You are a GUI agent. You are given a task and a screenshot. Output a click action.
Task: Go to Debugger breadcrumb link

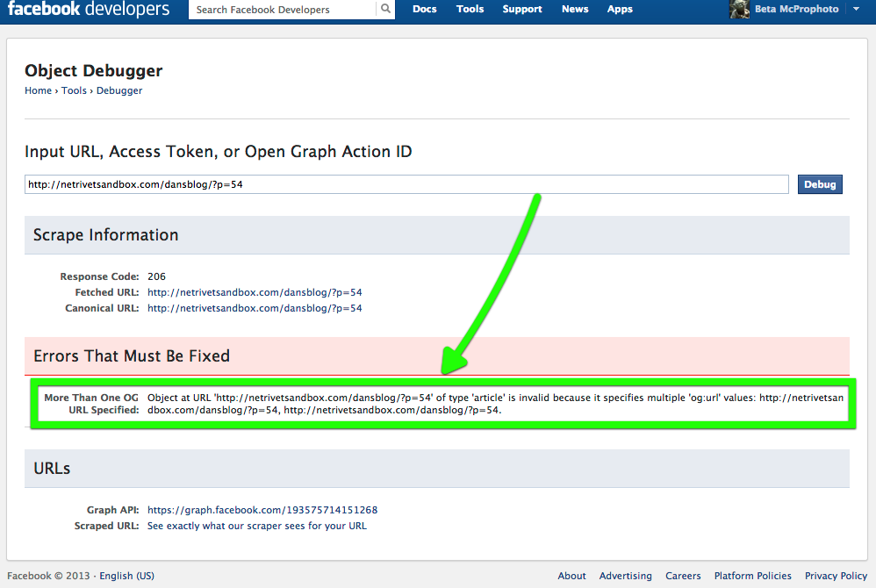pos(119,90)
